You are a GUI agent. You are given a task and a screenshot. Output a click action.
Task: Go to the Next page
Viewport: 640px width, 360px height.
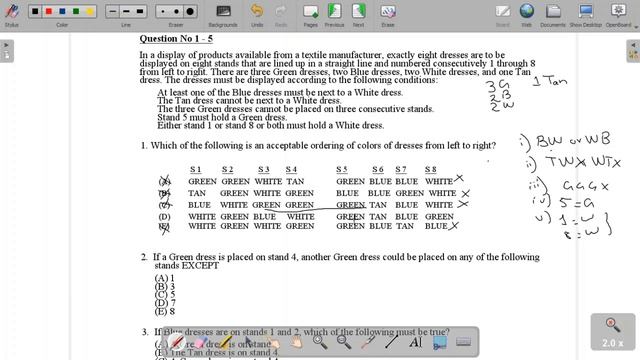click(358, 15)
